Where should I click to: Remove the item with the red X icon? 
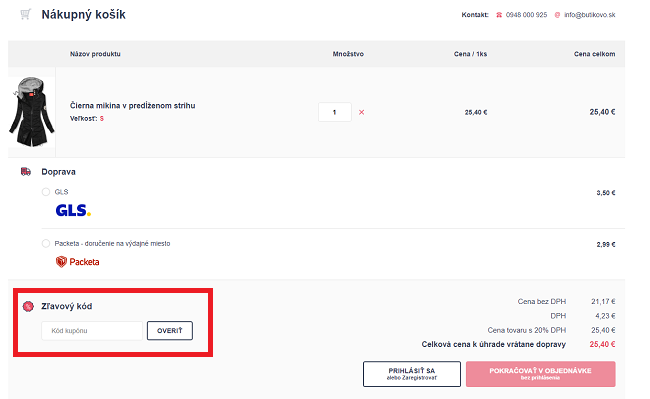click(361, 112)
